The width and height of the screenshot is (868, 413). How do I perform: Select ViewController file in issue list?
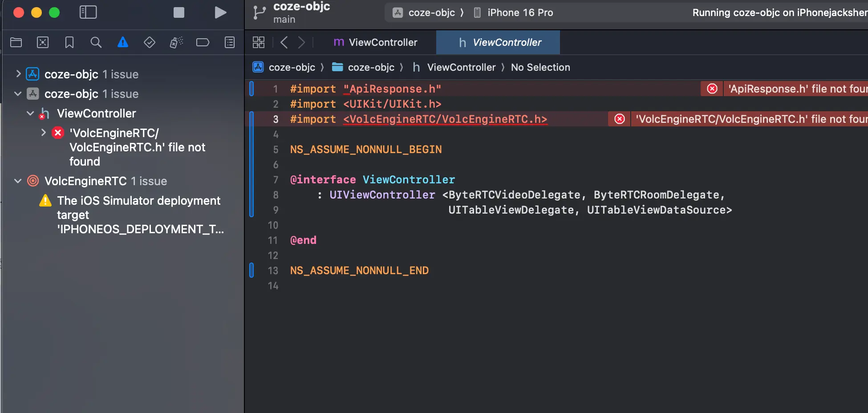(96, 113)
